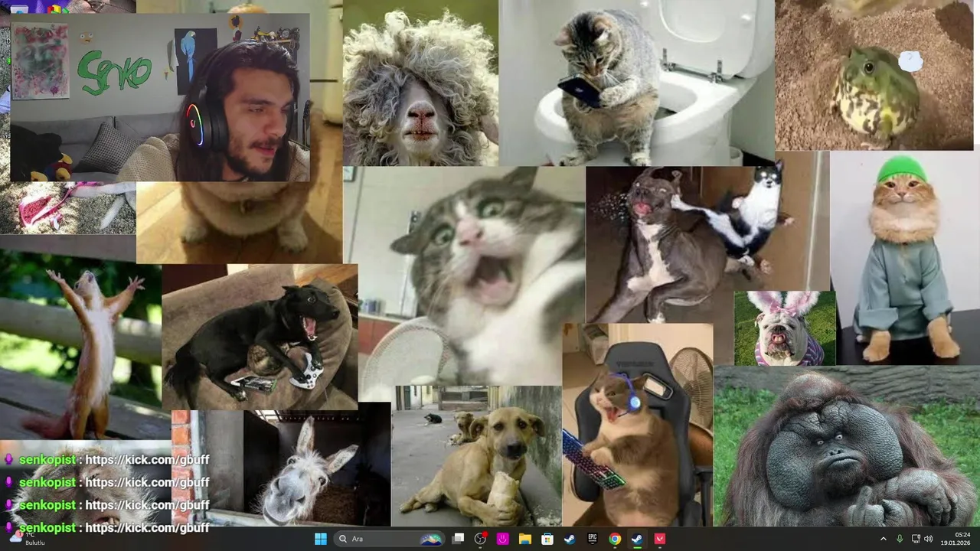Open Steam icon beside Microsoft Store

[x=570, y=539]
